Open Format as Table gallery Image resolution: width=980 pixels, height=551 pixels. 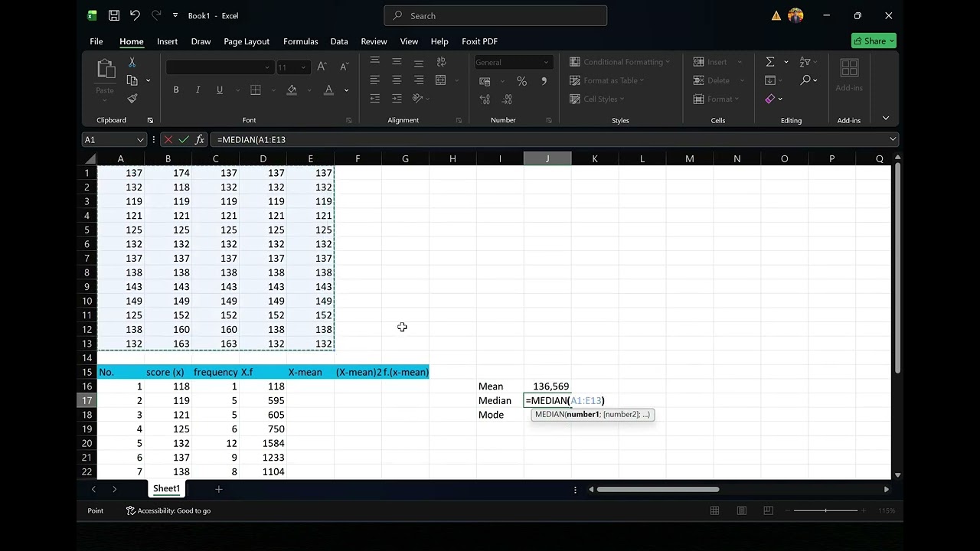[x=607, y=80]
